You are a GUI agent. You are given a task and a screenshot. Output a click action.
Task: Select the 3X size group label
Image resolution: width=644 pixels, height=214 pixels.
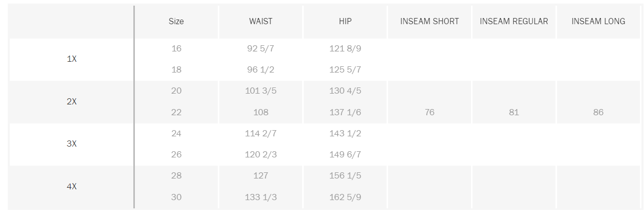(x=72, y=144)
